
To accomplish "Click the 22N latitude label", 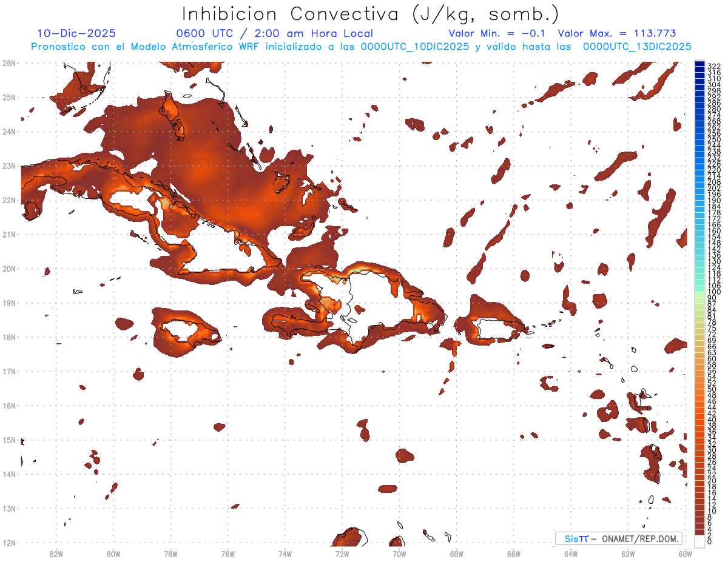I will click(x=9, y=200).
